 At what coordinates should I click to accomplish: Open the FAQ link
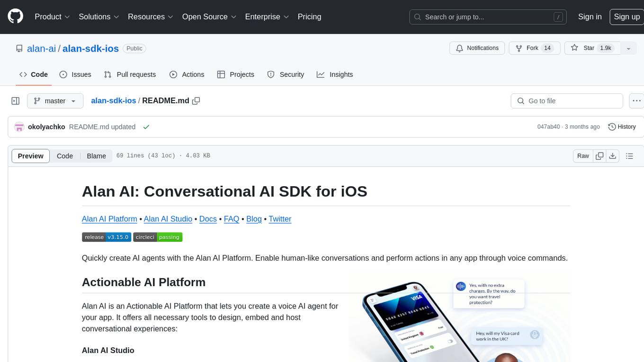(x=232, y=219)
